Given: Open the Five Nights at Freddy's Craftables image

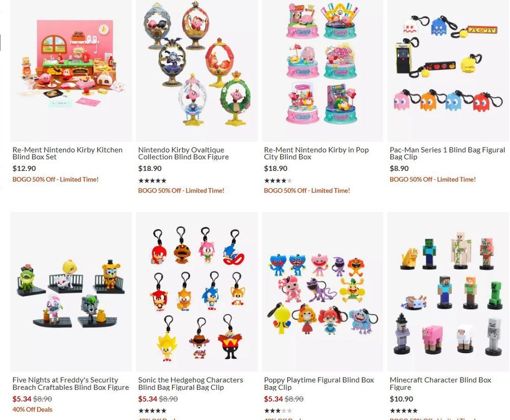Looking at the screenshot, I should tap(71, 292).
